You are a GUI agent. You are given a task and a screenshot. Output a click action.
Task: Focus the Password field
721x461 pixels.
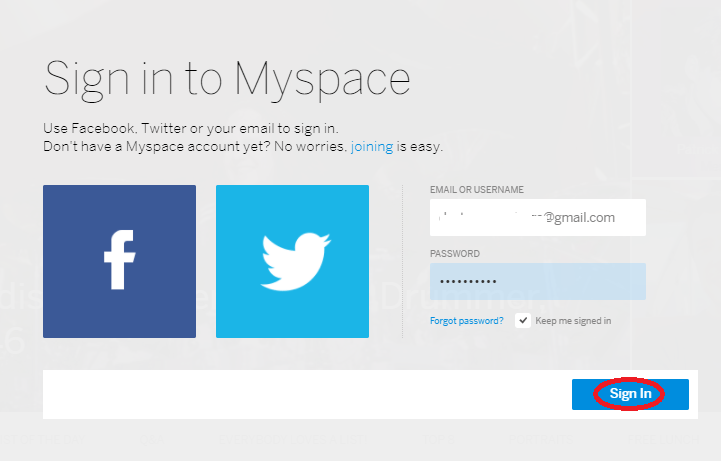(538, 281)
